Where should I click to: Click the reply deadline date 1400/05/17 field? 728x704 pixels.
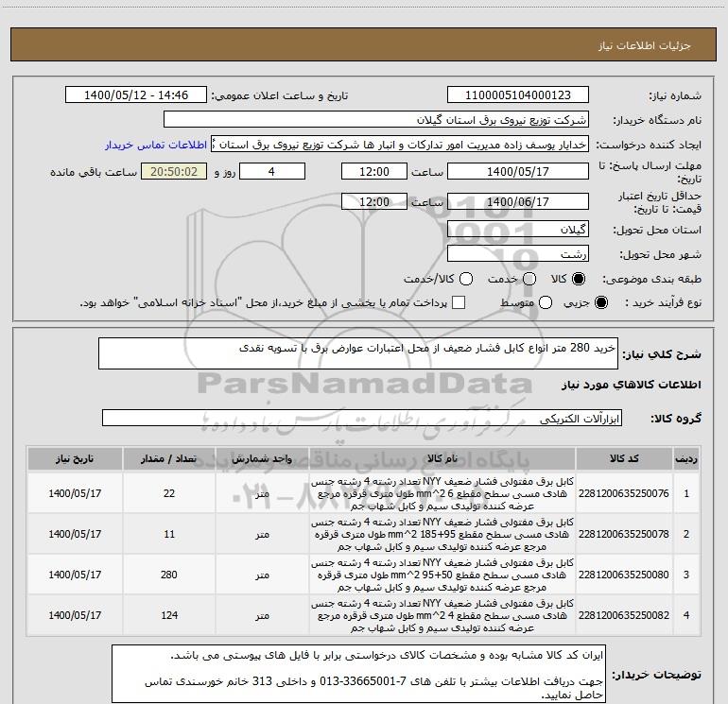click(x=518, y=171)
